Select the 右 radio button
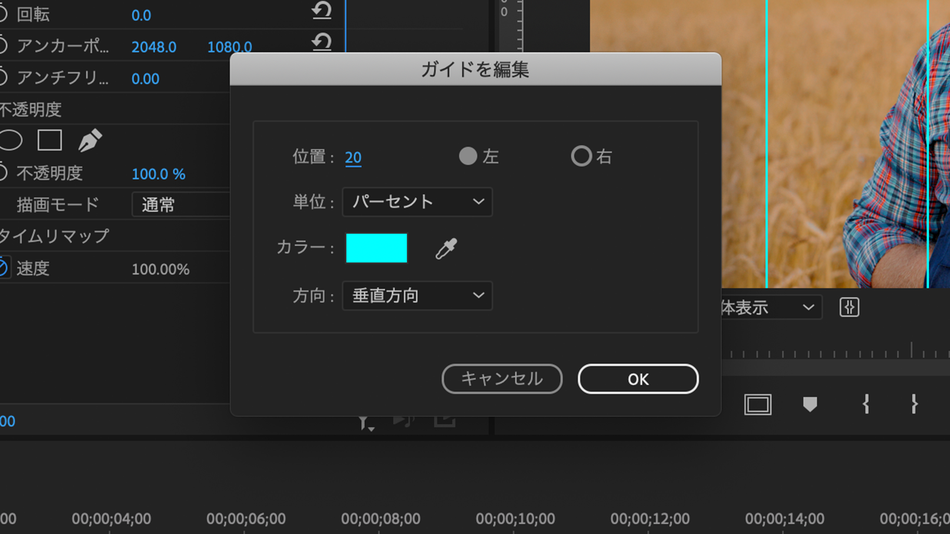The image size is (950, 534). 581,156
